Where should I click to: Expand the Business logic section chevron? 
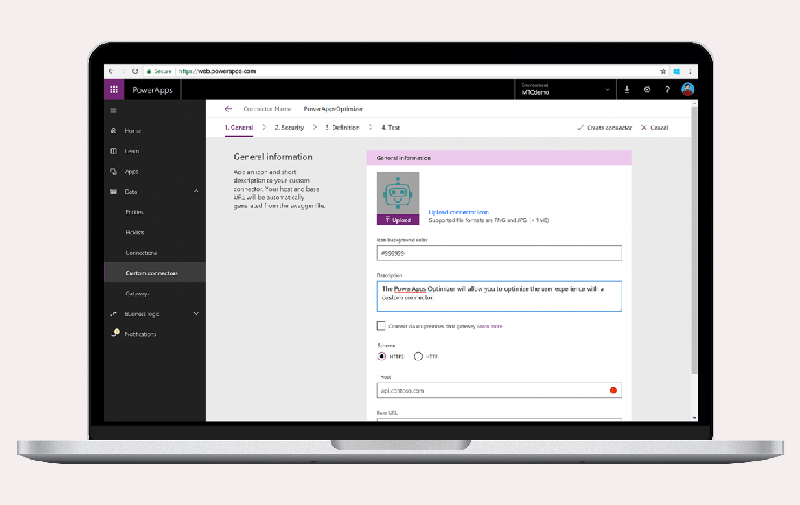pyautogui.click(x=196, y=314)
